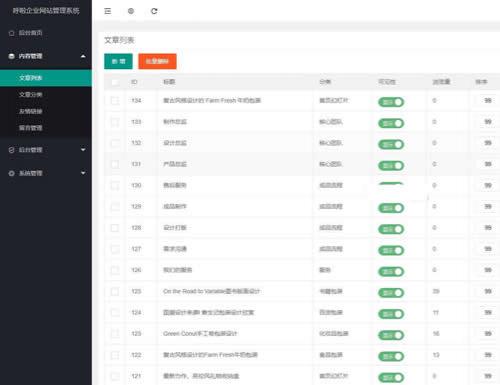
Task: Click title of article 134 mentioning Farm Fresh
Action: click(x=212, y=101)
